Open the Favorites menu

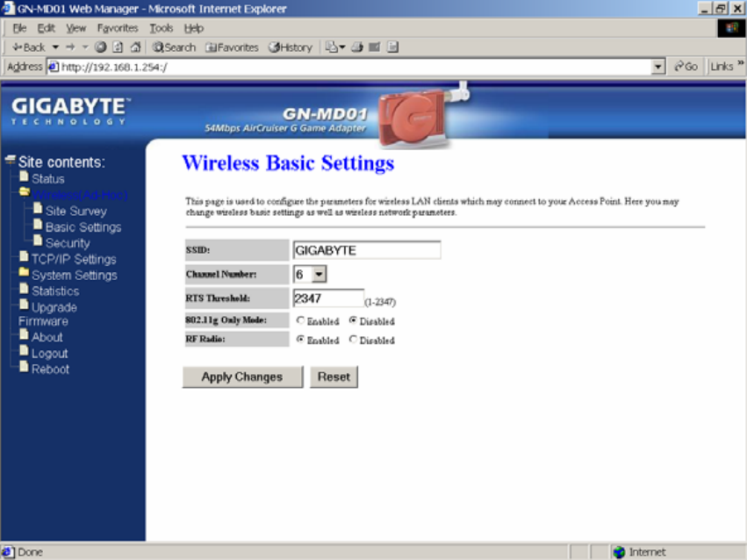[118, 28]
